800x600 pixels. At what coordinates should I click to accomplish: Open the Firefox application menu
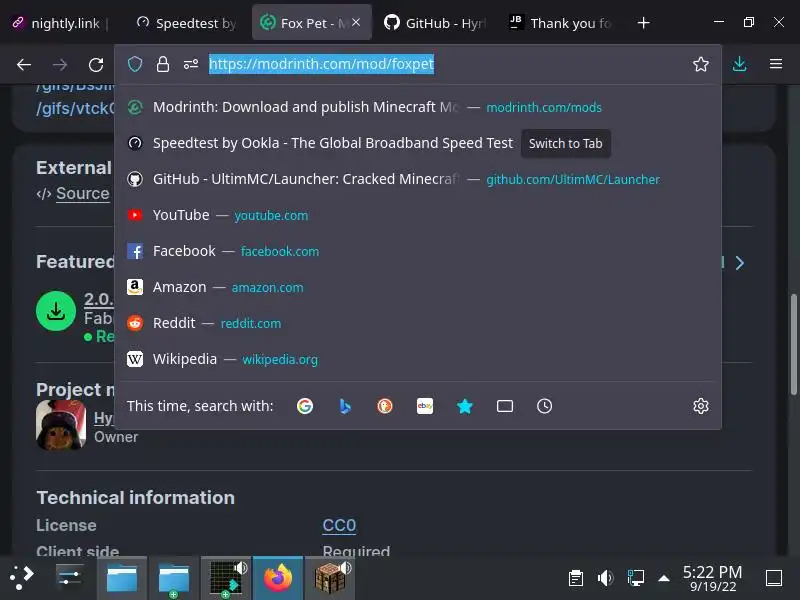coord(776,64)
